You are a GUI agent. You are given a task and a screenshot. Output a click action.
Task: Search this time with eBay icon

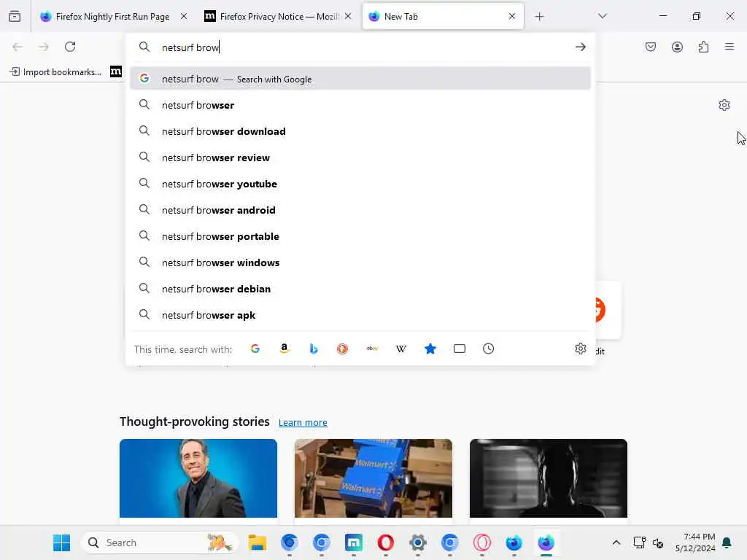(372, 349)
